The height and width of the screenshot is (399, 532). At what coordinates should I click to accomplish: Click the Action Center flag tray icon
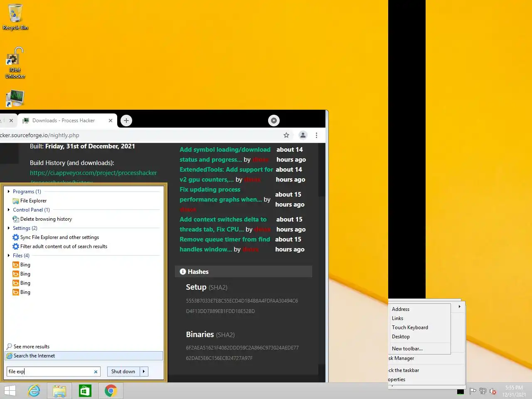tap(473, 391)
